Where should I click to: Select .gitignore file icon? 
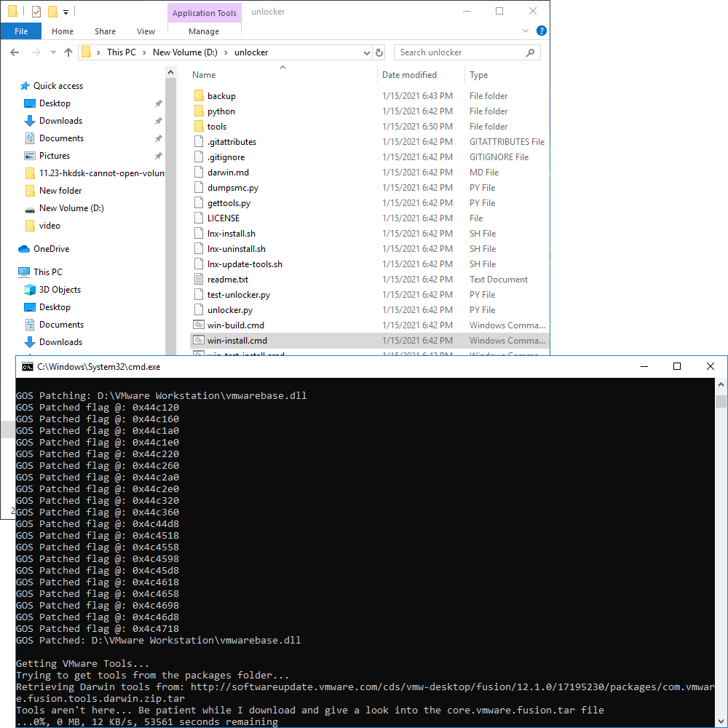pyautogui.click(x=199, y=157)
